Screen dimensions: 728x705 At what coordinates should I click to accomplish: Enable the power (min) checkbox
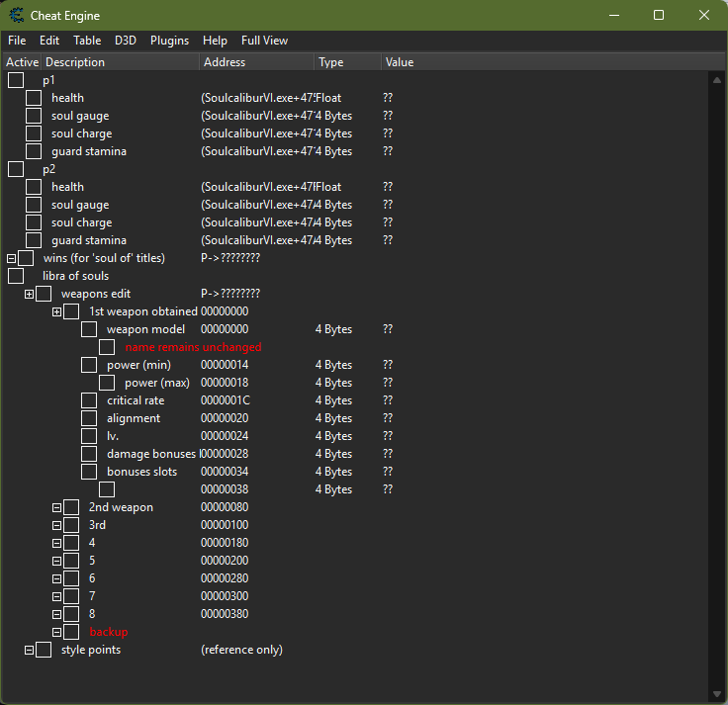pos(89,365)
